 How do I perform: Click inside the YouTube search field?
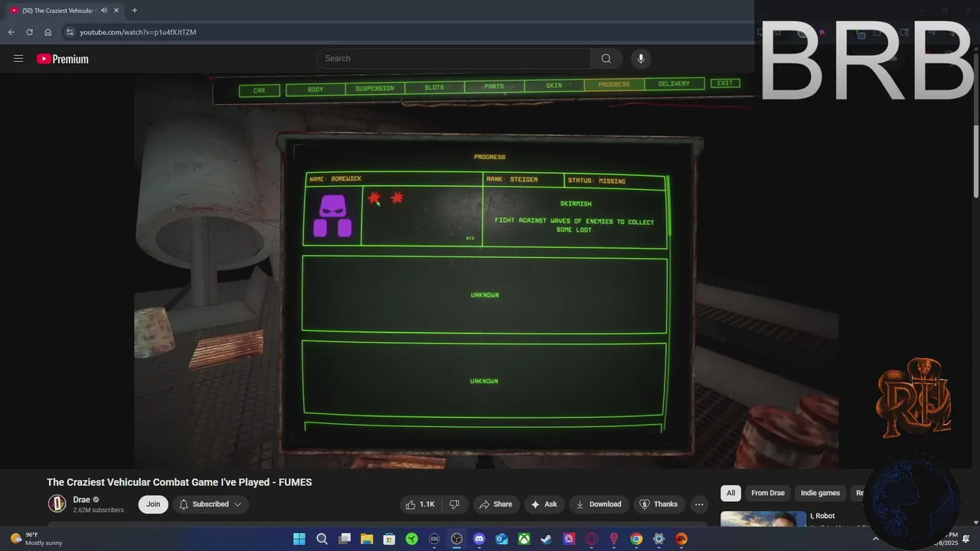453,59
